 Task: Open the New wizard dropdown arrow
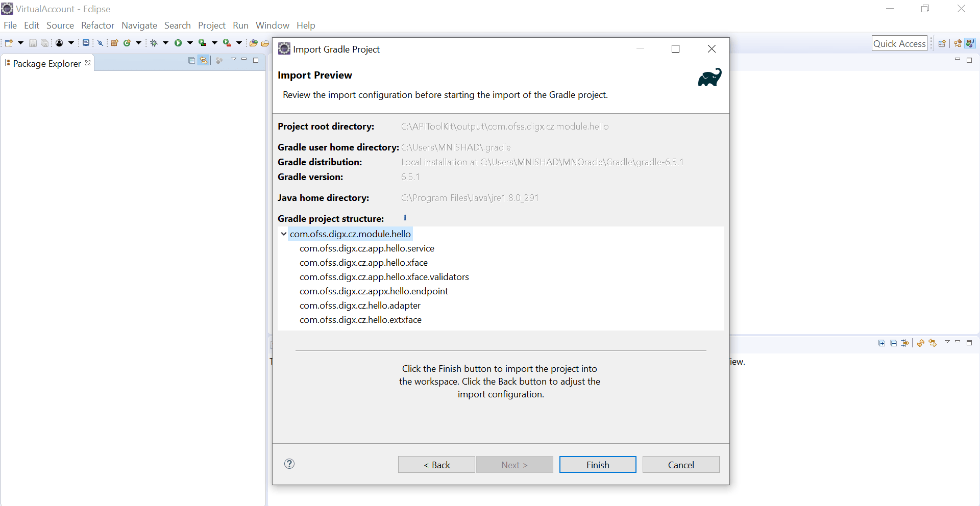tap(20, 43)
